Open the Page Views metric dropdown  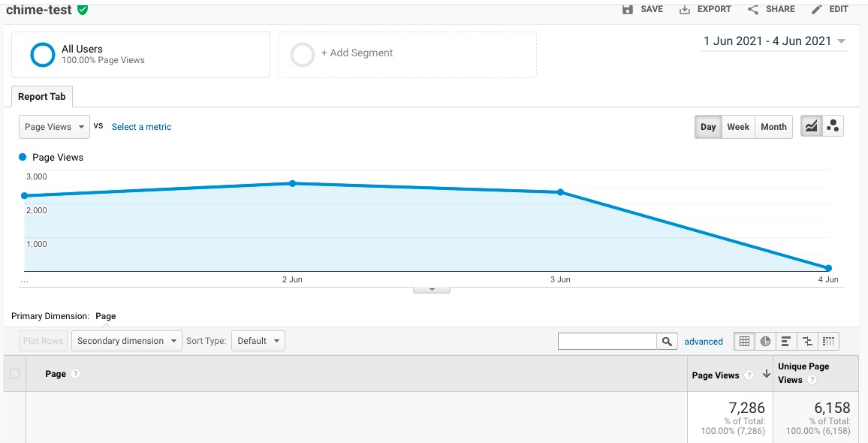click(54, 127)
